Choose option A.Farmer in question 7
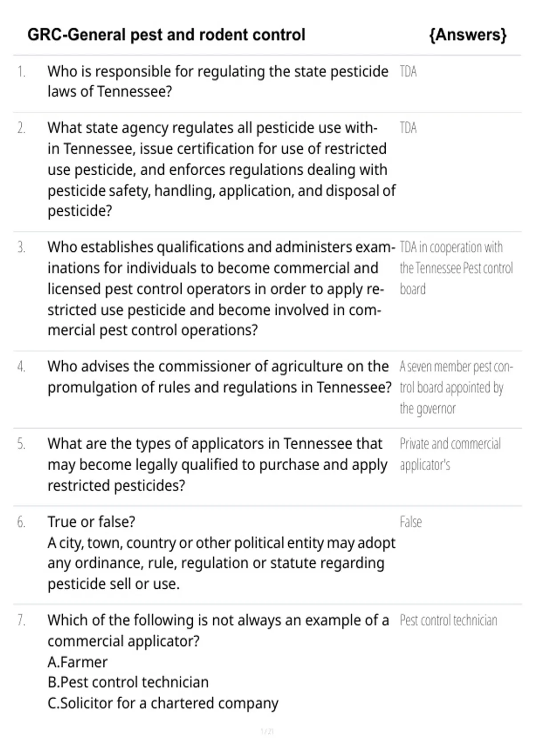Screen dimensions: 534x756 point(77,662)
